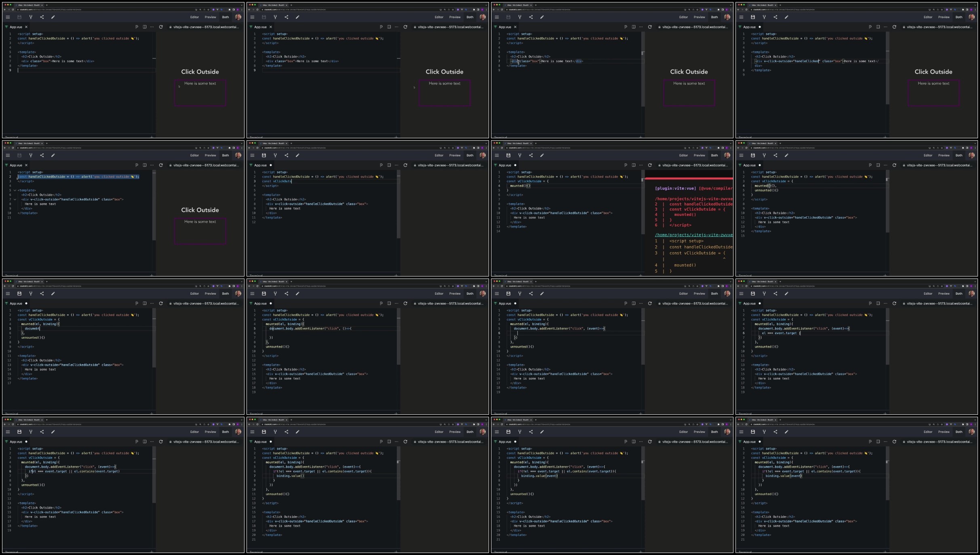This screenshot has width=980, height=555.
Task: Click Prettier format icon in 'const vClickOuts' frame
Action: coord(381,165)
